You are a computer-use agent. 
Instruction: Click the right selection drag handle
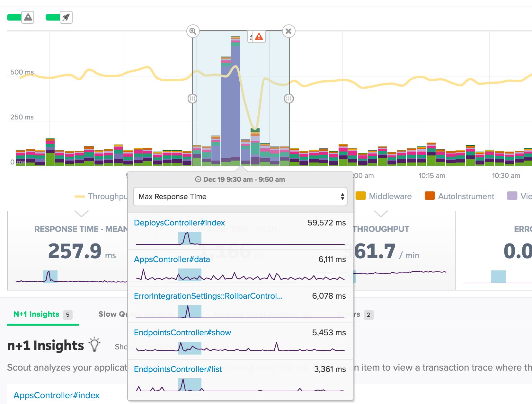click(289, 99)
